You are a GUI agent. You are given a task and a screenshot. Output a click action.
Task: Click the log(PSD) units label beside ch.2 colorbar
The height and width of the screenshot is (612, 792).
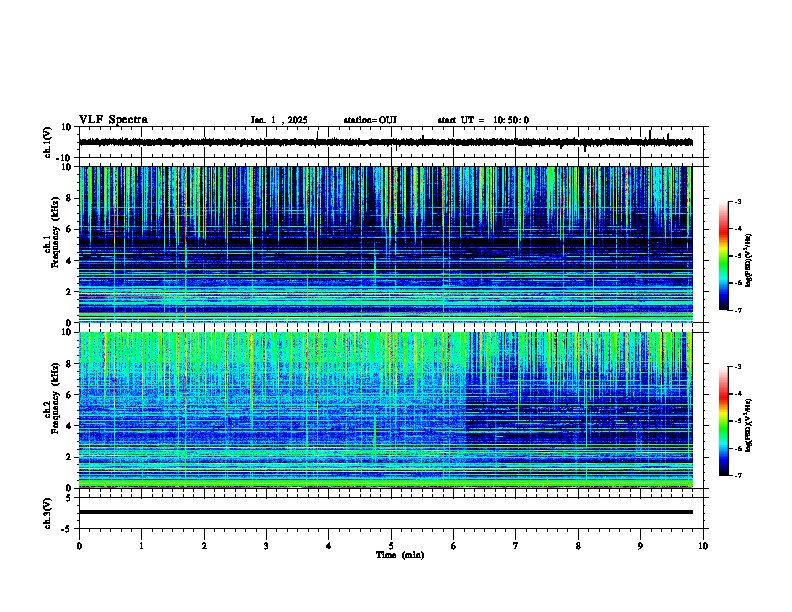point(749,425)
